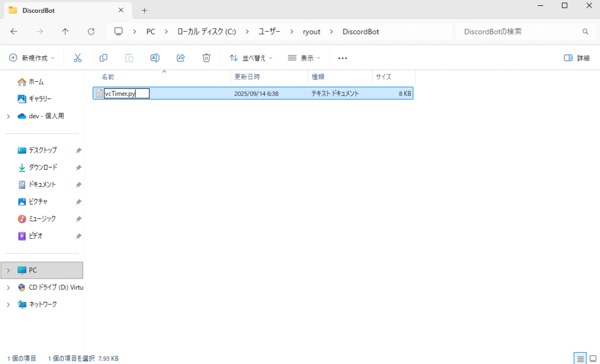Open a new tab with plus button
Image resolution: width=600 pixels, height=364 pixels.
145,11
